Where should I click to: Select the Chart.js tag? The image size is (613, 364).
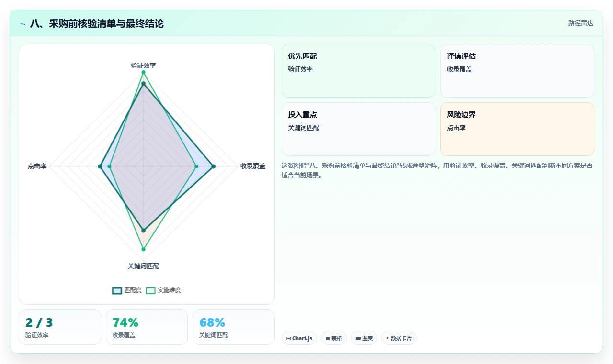click(299, 338)
